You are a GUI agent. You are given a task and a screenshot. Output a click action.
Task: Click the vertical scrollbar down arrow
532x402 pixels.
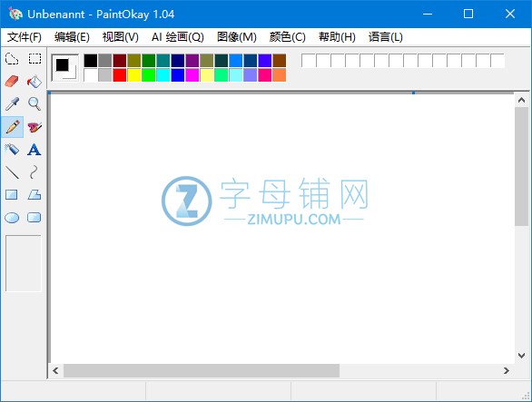[521, 356]
